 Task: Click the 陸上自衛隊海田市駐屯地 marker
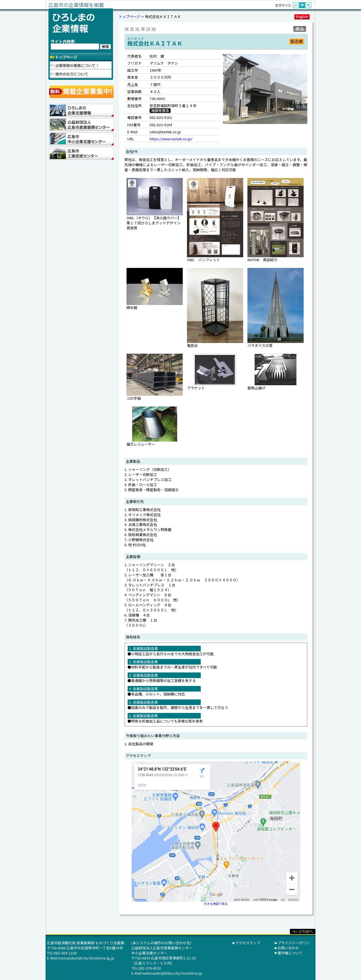(x=198, y=845)
